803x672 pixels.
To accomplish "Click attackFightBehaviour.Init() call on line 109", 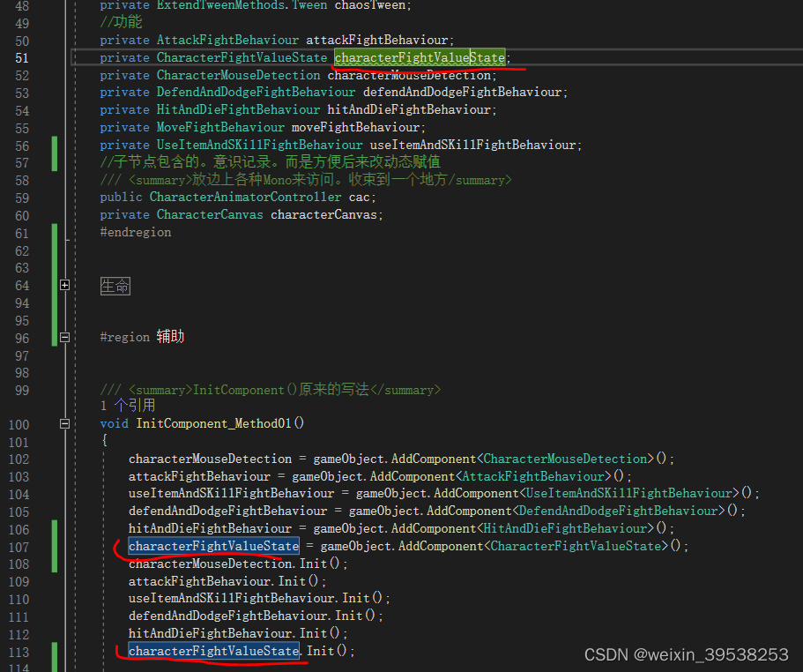I will 227,581.
